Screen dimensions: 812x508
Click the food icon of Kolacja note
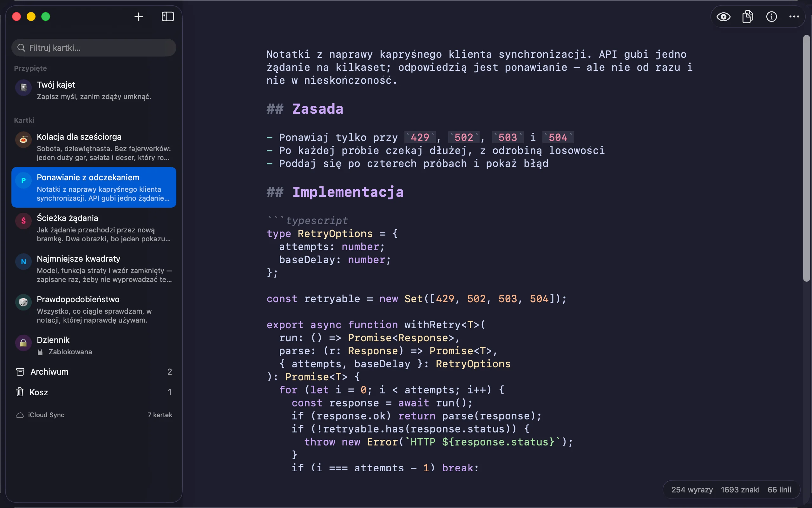coord(23,139)
